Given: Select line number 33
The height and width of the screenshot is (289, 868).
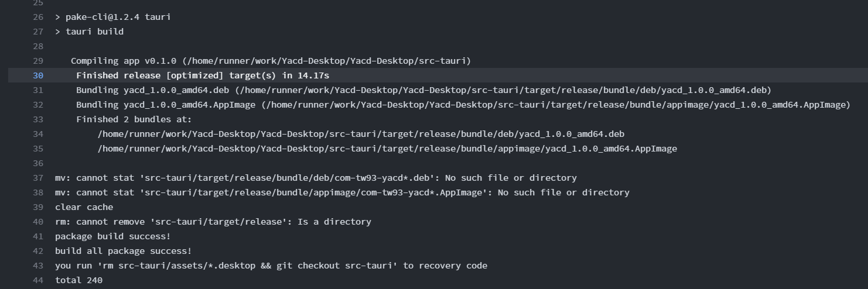Looking at the screenshot, I should tap(38, 119).
